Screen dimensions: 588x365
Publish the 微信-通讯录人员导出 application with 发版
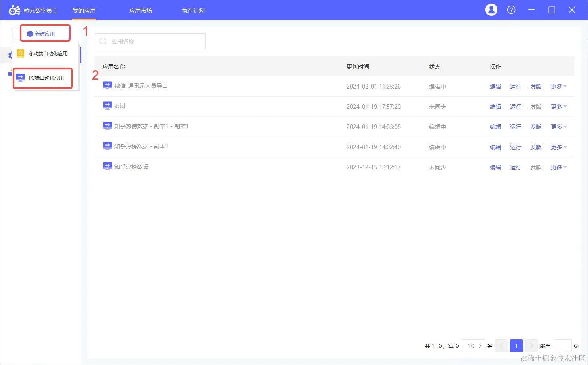536,87
